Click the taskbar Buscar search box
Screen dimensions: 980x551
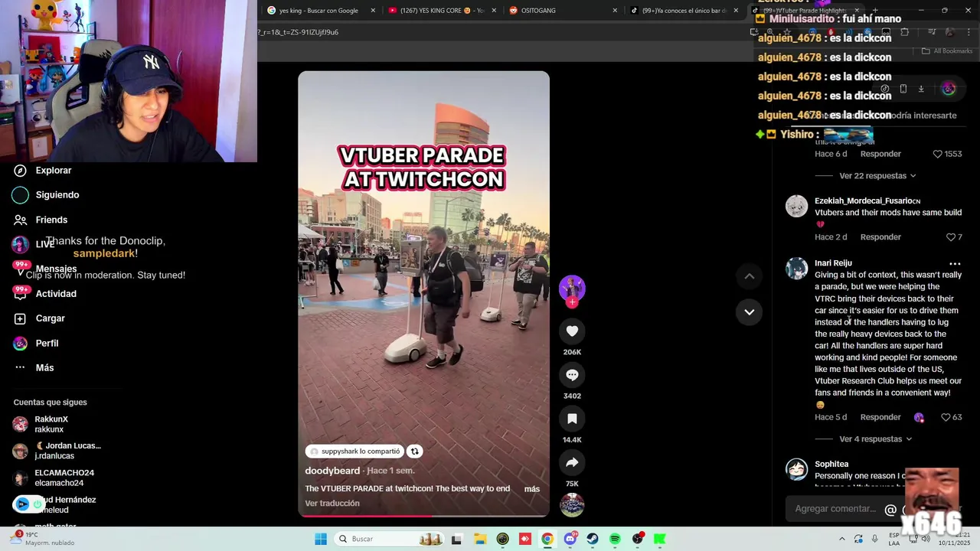pyautogui.click(x=389, y=540)
